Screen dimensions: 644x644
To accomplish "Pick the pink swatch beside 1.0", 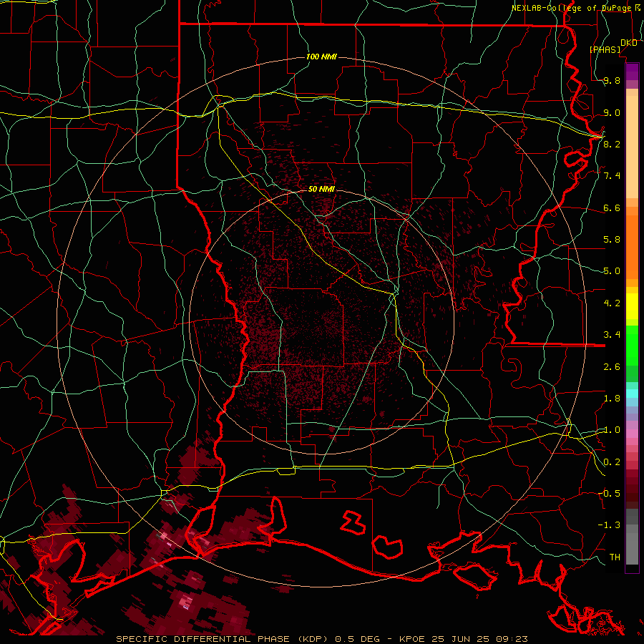I will (632, 434).
